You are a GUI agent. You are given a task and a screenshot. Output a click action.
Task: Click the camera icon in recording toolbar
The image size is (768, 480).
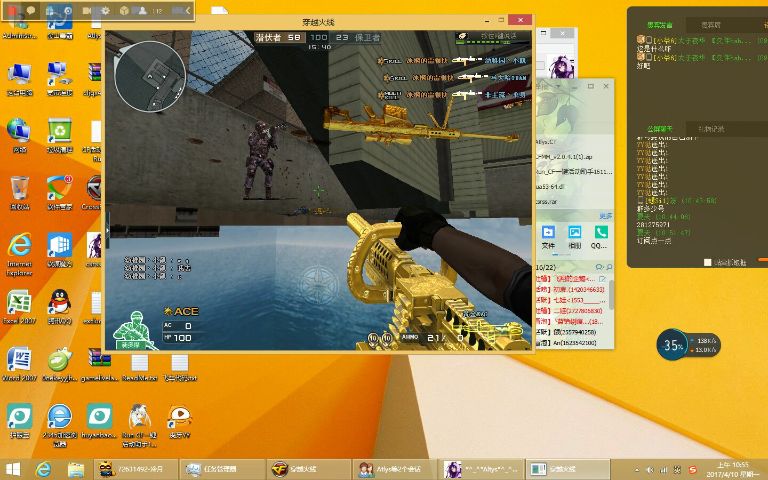click(87, 10)
